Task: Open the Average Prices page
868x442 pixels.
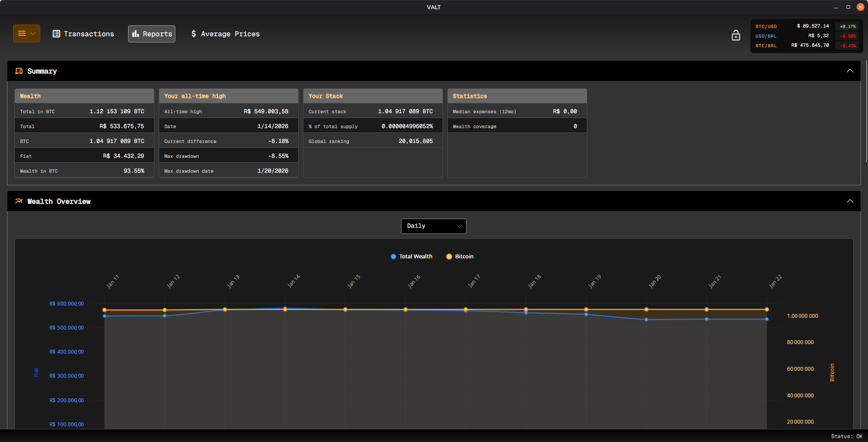Action: click(x=225, y=34)
